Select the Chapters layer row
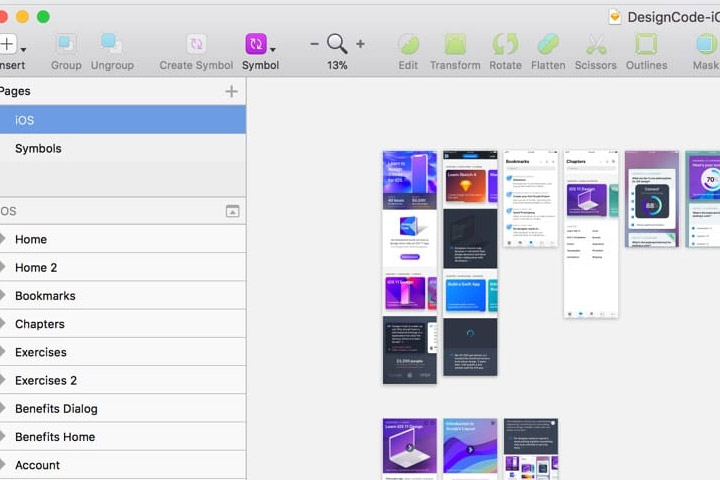720x480 pixels. coord(123,324)
